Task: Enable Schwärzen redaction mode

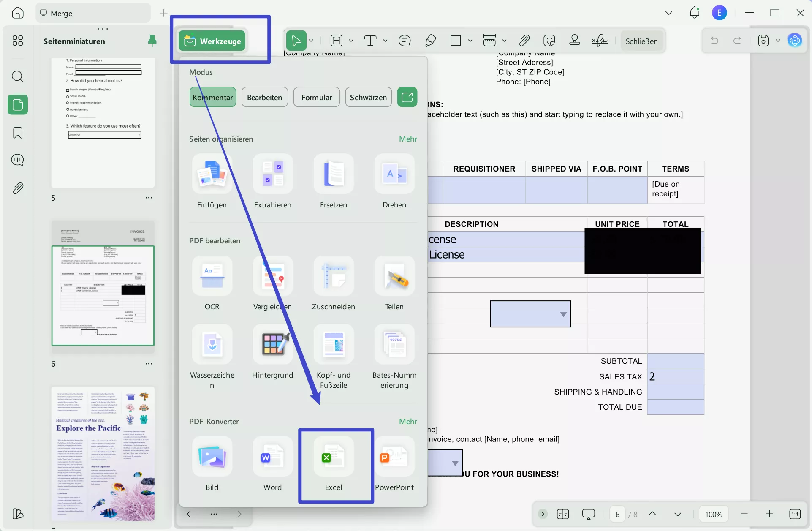Action: [x=368, y=97]
